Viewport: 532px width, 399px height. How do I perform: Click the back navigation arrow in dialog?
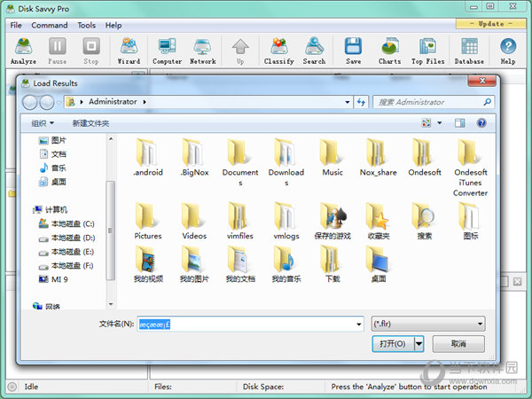[30, 102]
